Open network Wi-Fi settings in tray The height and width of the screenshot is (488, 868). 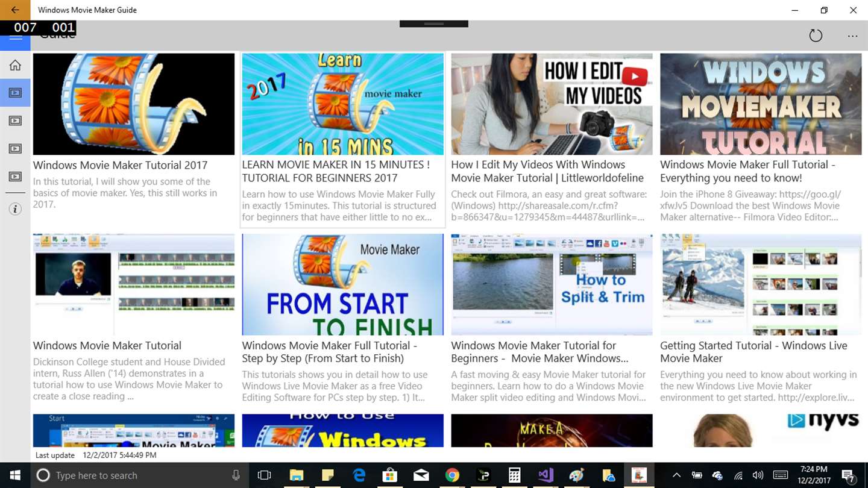point(738,475)
